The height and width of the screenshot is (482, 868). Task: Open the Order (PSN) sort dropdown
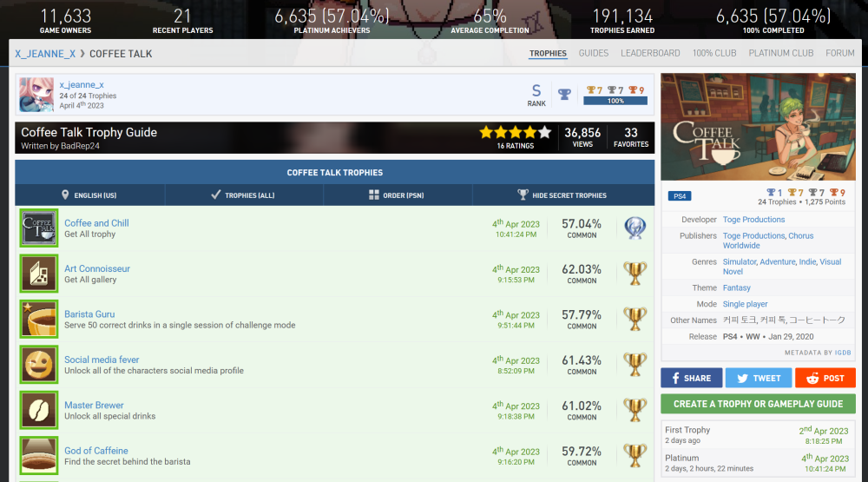tap(398, 195)
